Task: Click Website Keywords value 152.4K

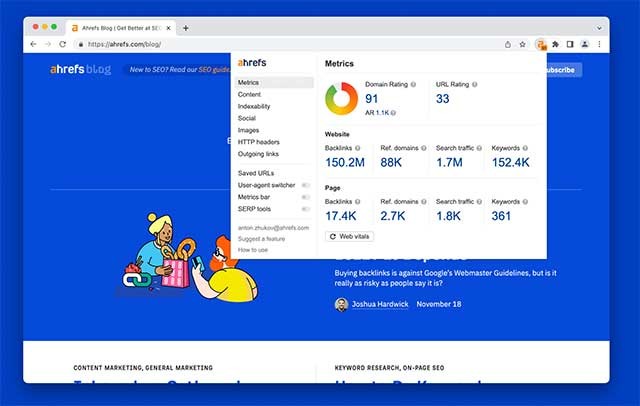Action: click(511, 162)
